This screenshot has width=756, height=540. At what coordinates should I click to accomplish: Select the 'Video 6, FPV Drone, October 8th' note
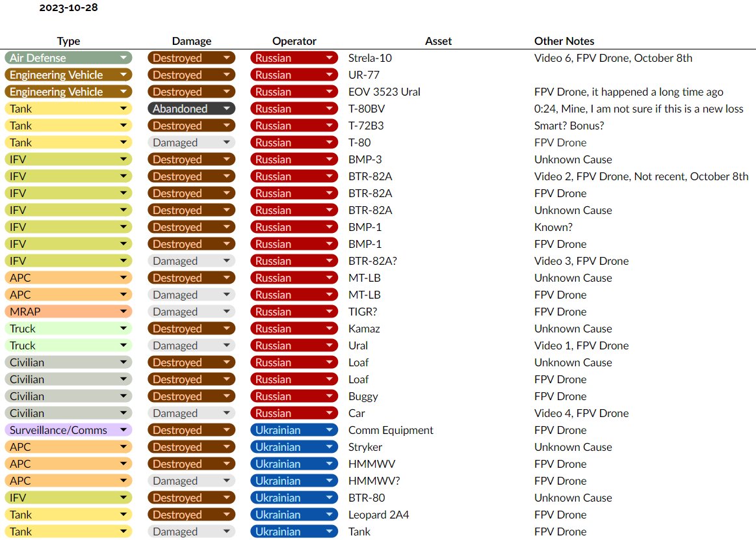click(x=613, y=58)
